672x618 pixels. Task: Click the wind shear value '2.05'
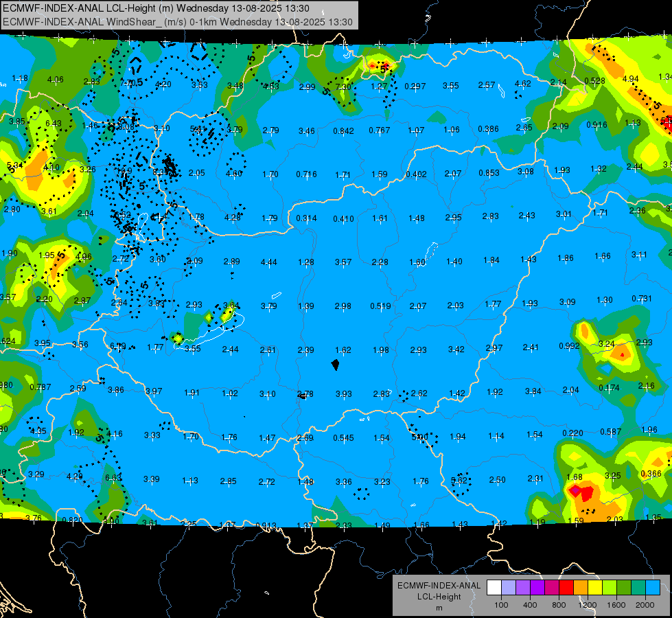[x=197, y=173]
